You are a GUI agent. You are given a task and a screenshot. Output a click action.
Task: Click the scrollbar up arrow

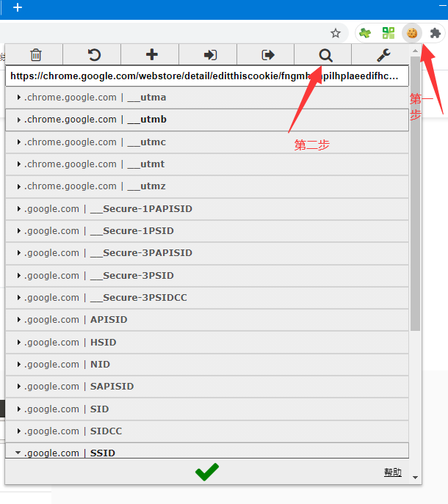point(415,51)
